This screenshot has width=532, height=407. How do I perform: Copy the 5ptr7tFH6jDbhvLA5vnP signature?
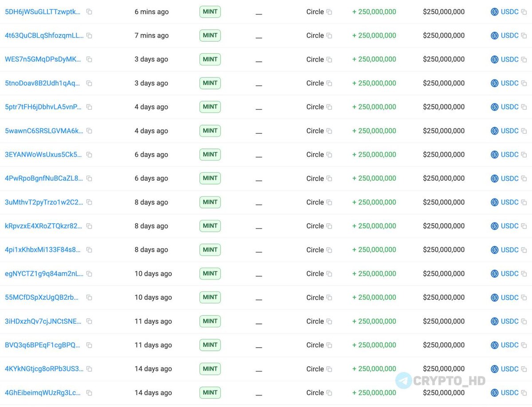pos(89,107)
